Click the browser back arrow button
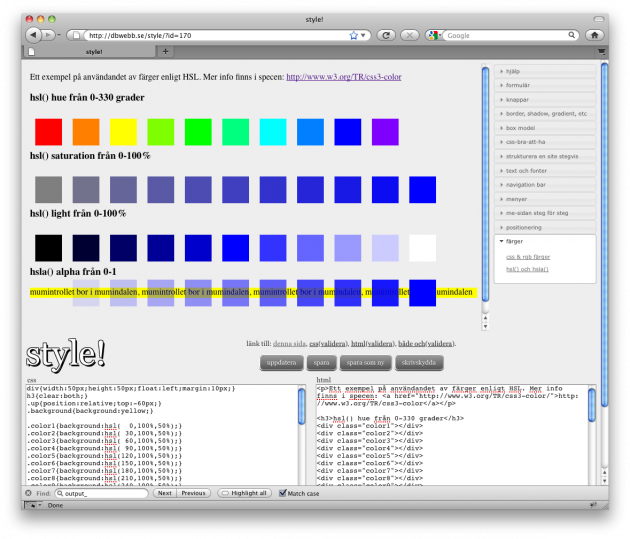 point(33,35)
